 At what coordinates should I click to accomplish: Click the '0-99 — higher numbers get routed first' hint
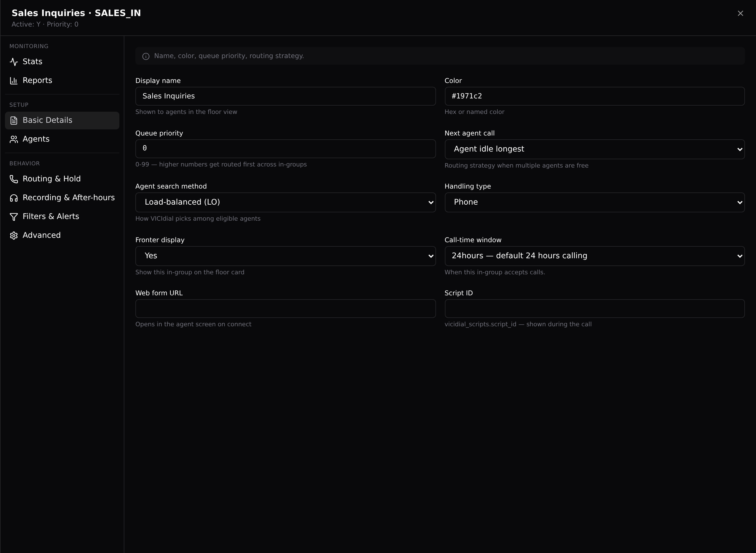point(221,164)
